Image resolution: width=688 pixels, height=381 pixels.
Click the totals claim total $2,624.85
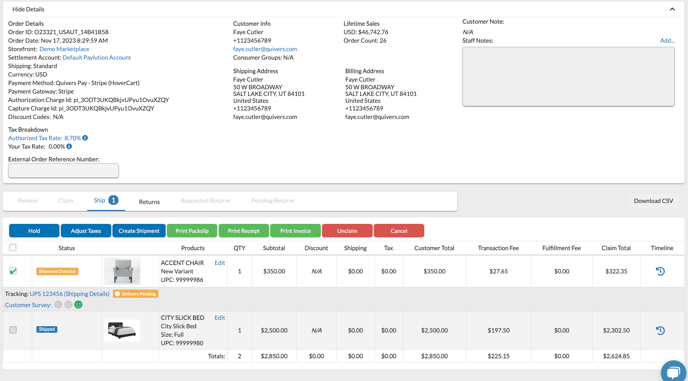tap(616, 356)
